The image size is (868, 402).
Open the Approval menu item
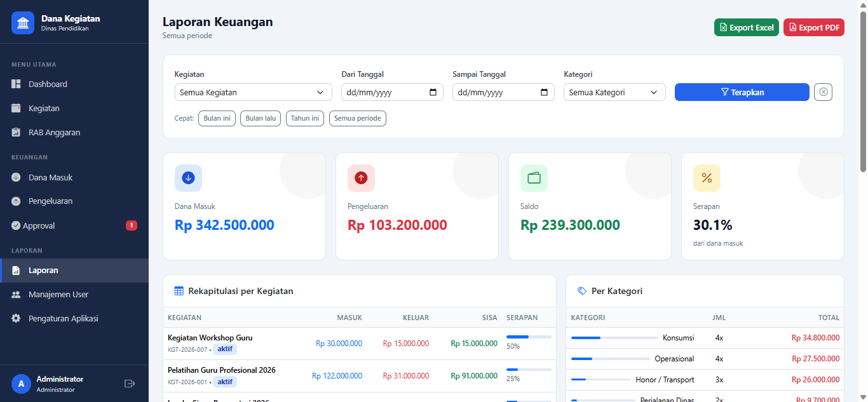[x=74, y=225]
